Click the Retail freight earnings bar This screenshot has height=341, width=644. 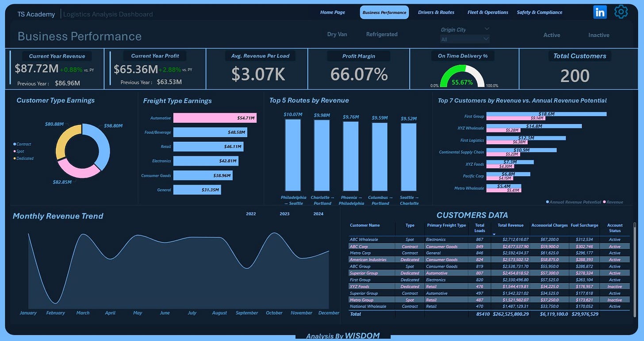(208, 147)
